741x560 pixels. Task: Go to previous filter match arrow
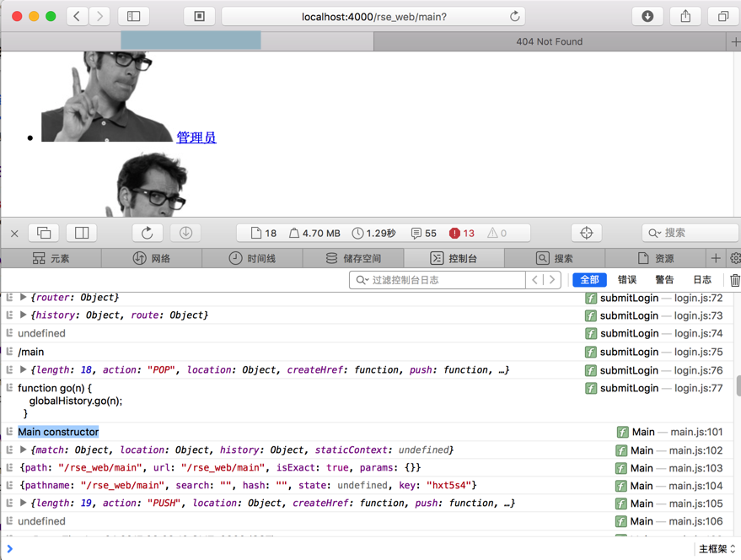click(x=535, y=280)
